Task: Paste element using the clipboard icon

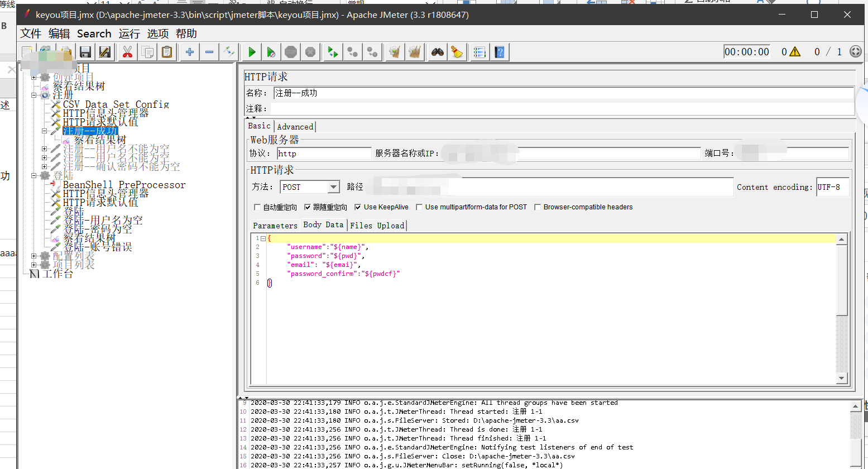Action: coord(167,51)
